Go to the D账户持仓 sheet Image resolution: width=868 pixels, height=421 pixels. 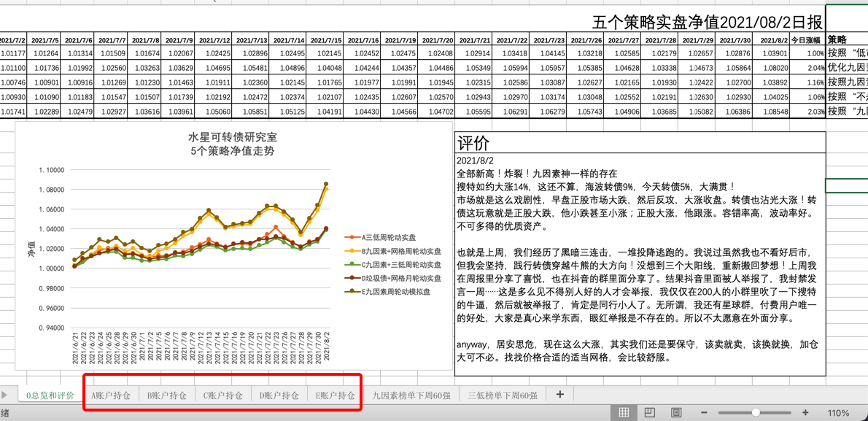(x=279, y=395)
